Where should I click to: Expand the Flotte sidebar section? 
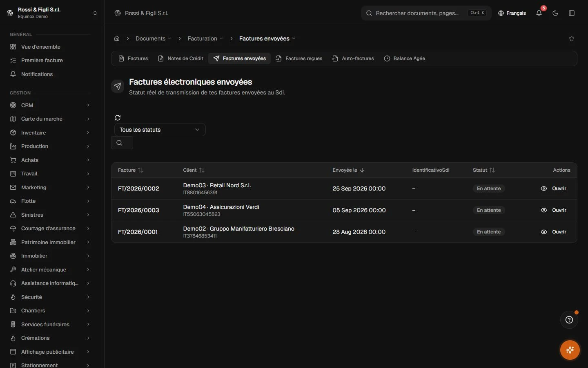coord(50,201)
